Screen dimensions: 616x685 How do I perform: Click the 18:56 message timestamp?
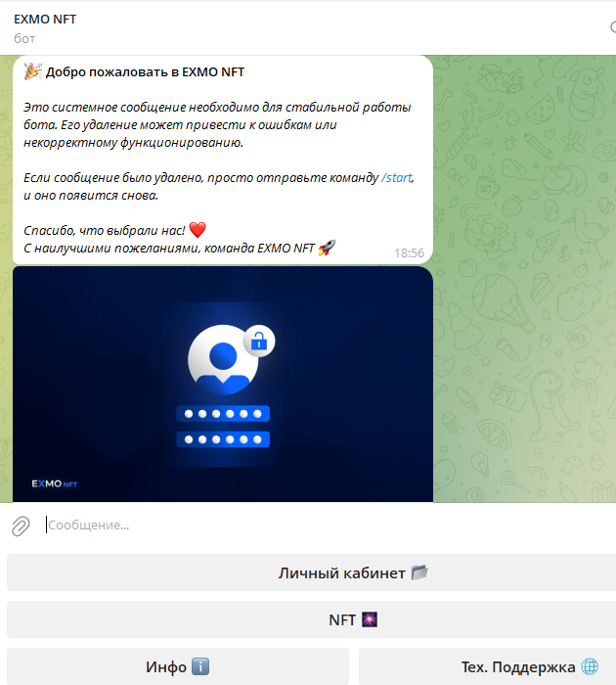click(x=409, y=252)
